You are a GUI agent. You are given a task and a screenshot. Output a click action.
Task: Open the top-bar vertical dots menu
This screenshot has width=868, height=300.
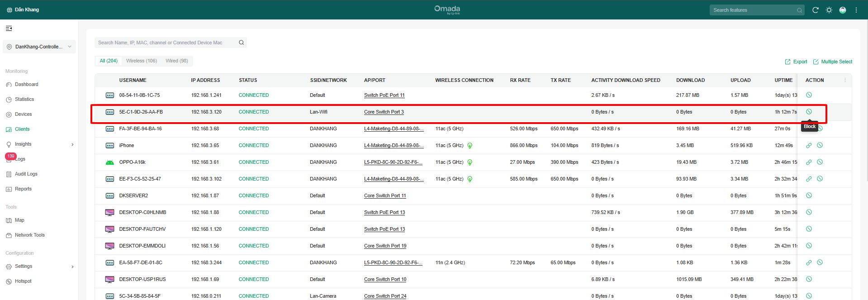[856, 10]
